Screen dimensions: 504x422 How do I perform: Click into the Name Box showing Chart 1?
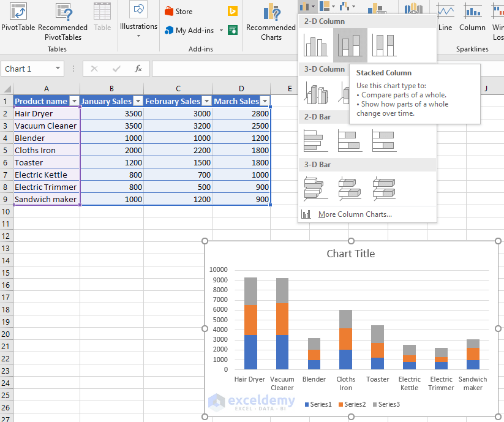[x=27, y=69]
